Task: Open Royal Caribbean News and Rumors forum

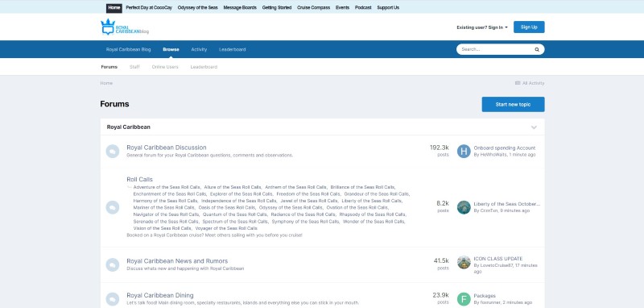Action: point(177,260)
